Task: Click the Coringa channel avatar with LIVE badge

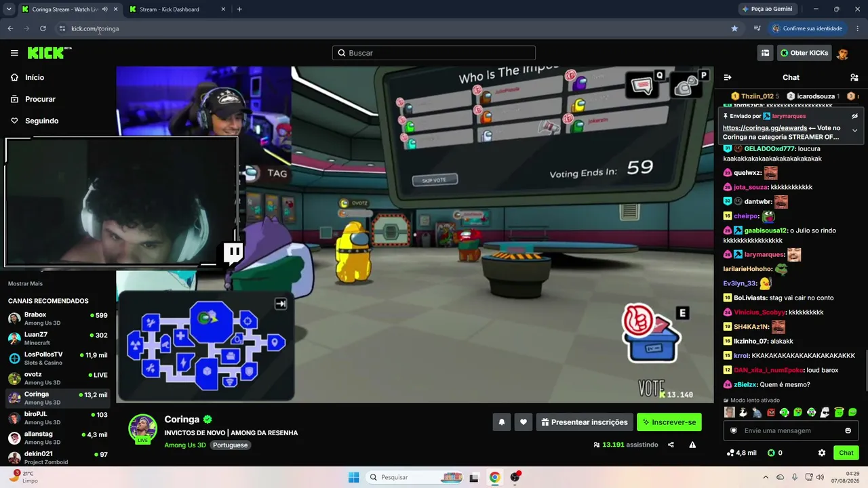Action: [x=143, y=429]
